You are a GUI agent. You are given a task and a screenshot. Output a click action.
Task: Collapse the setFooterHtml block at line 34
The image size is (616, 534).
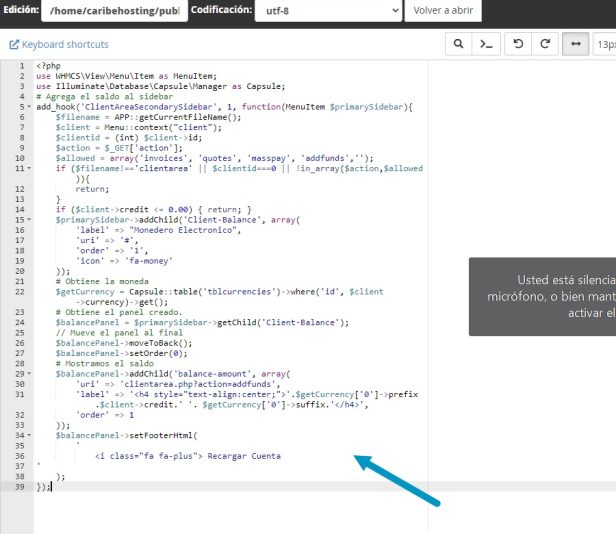pyautogui.click(x=30, y=435)
